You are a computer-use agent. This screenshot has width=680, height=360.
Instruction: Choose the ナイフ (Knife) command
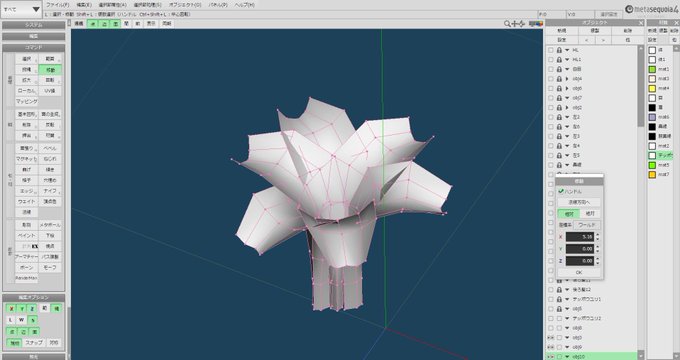click(50, 191)
